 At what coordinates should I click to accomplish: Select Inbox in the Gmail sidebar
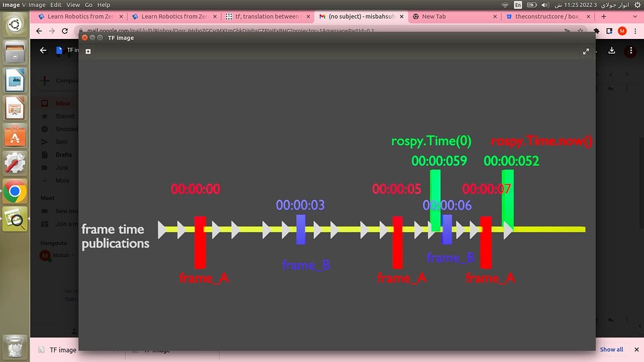pyautogui.click(x=62, y=102)
